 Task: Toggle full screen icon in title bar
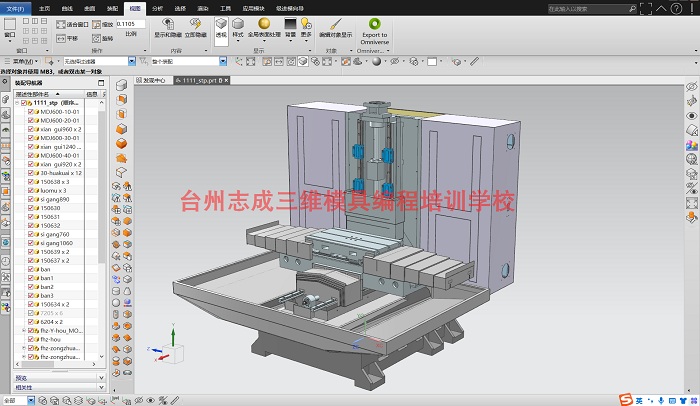[646, 8]
